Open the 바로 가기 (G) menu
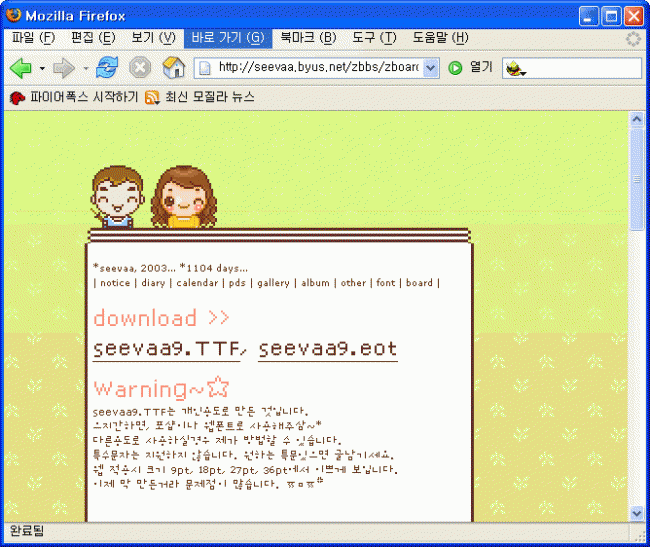This screenshot has width=650, height=547. (228, 38)
